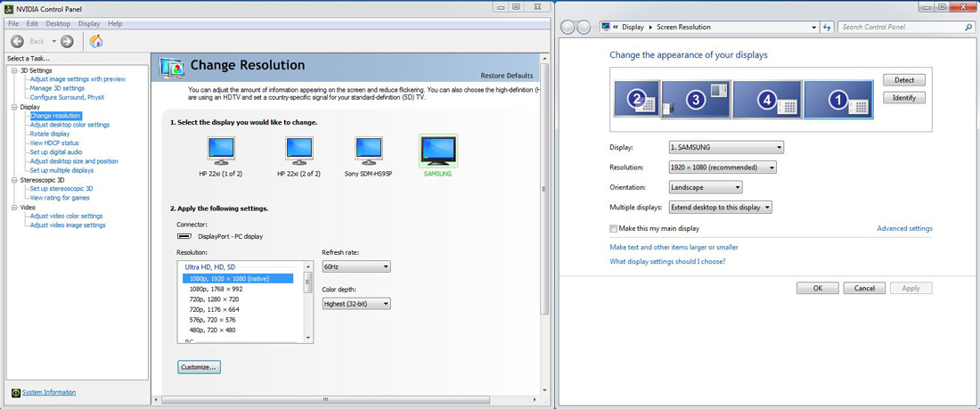Image resolution: width=980 pixels, height=409 pixels.
Task: Select Set up digital audio task
Action: (x=55, y=152)
